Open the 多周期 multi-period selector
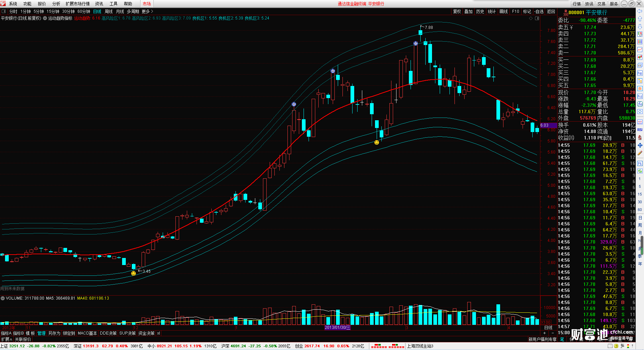Viewport: 644px width, 350px height. pyautogui.click(x=133, y=11)
